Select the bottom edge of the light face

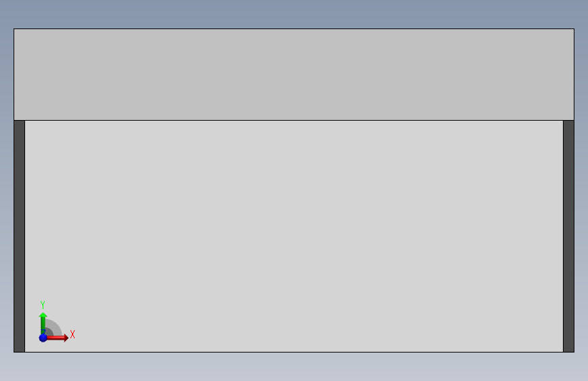[x=294, y=352]
